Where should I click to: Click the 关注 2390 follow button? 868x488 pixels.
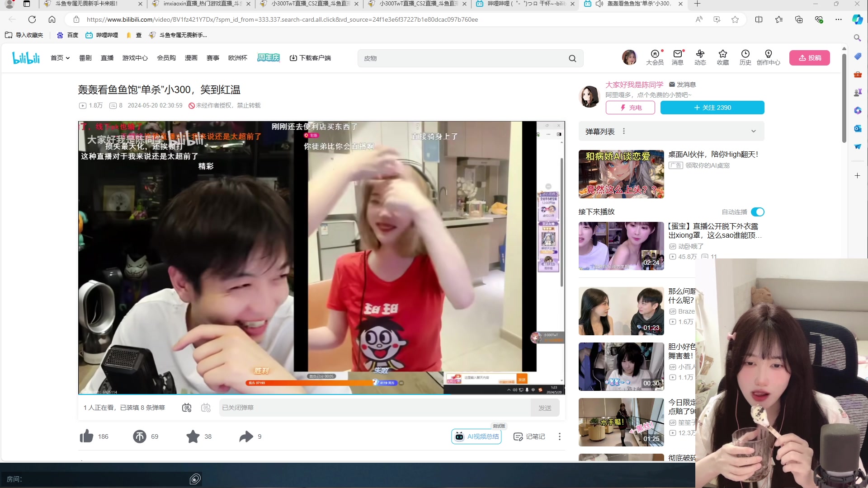[x=712, y=108]
